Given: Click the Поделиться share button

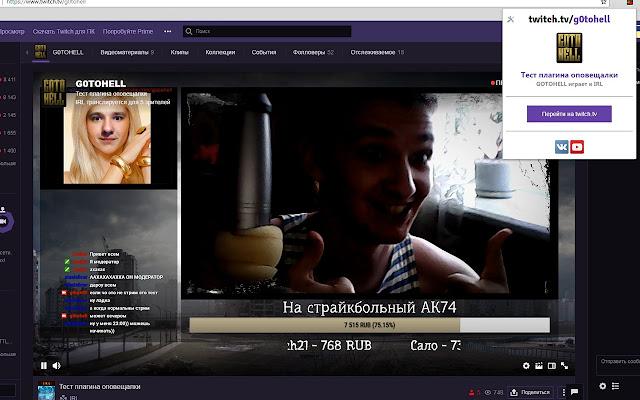Looking at the screenshot, I should (x=530, y=392).
